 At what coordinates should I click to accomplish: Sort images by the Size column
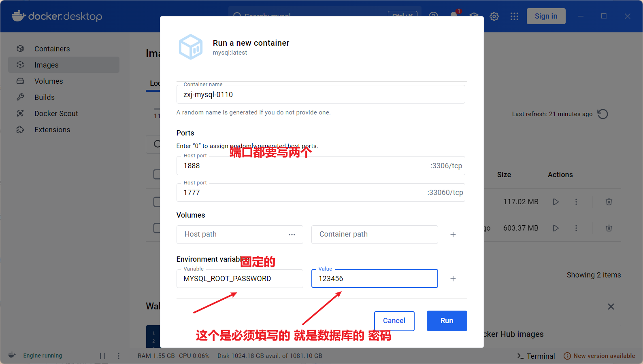[x=504, y=175]
